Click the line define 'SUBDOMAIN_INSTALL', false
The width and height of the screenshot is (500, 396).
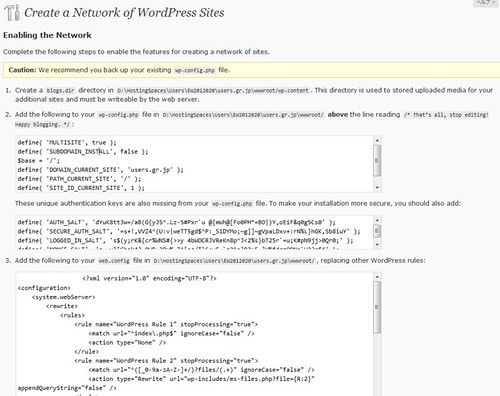(83, 151)
